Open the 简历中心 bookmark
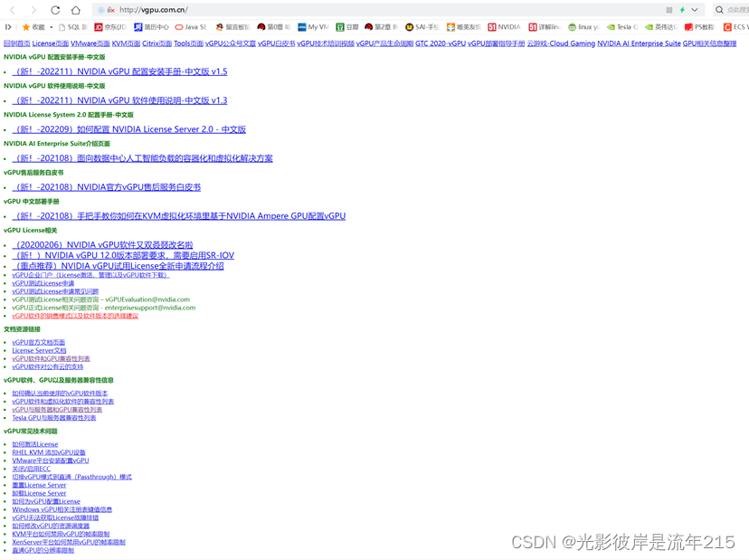This screenshot has height=560, width=749. point(151,27)
